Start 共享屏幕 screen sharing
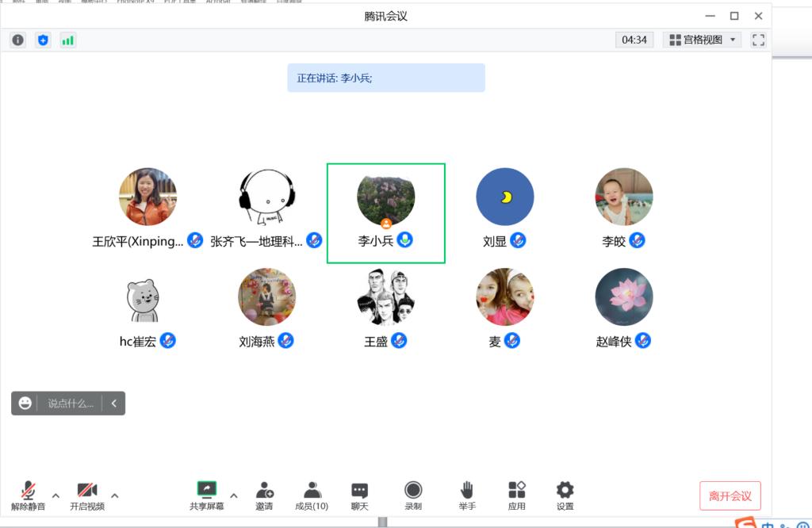This screenshot has width=812, height=528. 206,495
